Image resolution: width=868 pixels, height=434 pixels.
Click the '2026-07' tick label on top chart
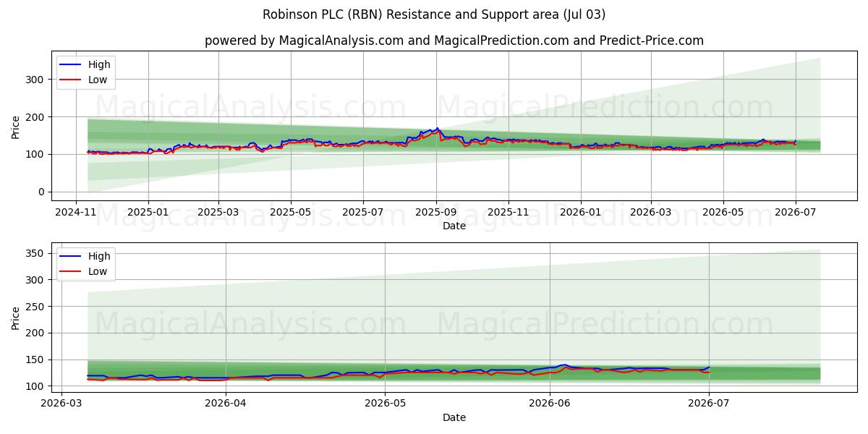pyautogui.click(x=795, y=213)
